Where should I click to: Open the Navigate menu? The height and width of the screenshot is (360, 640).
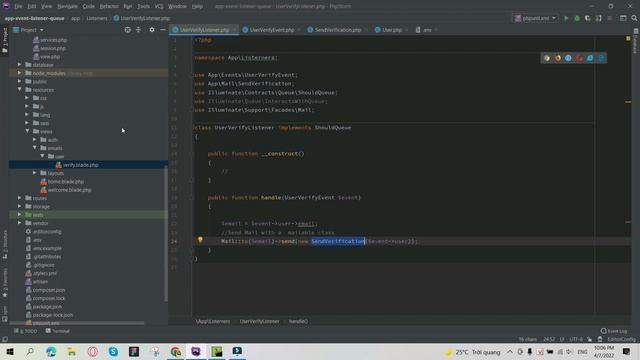click(67, 7)
